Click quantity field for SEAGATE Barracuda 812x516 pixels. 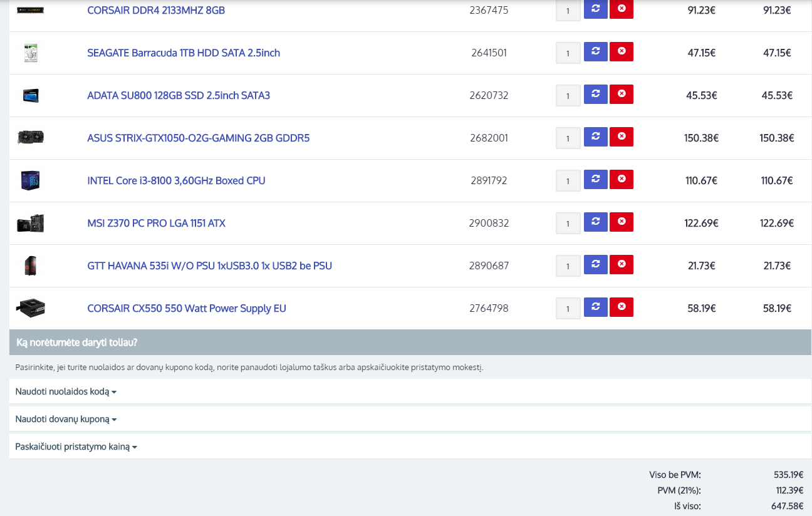point(568,53)
